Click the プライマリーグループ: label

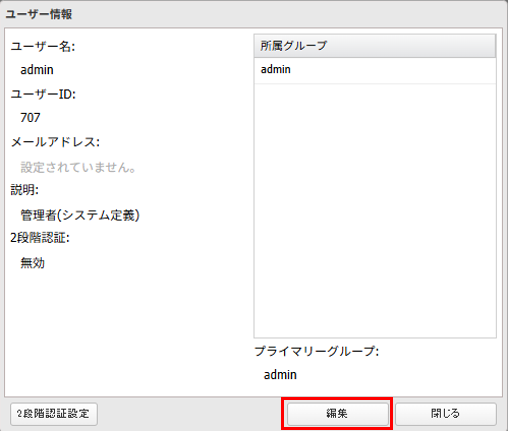[317, 351]
